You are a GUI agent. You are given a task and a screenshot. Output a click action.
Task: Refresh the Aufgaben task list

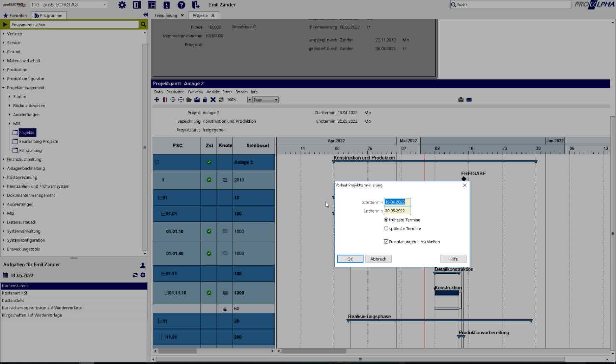pyautogui.click(x=135, y=275)
